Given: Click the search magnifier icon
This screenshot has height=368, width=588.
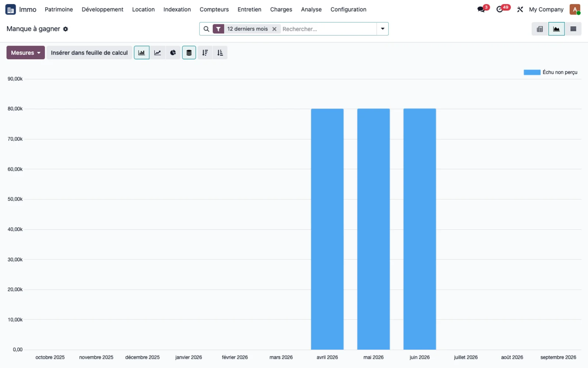Looking at the screenshot, I should [207, 29].
